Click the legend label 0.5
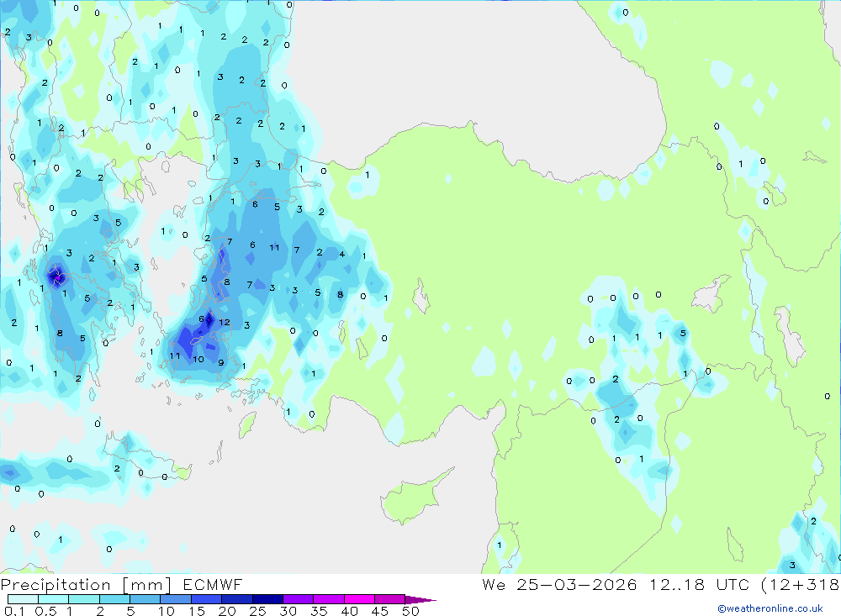841x616 pixels. click(45, 611)
